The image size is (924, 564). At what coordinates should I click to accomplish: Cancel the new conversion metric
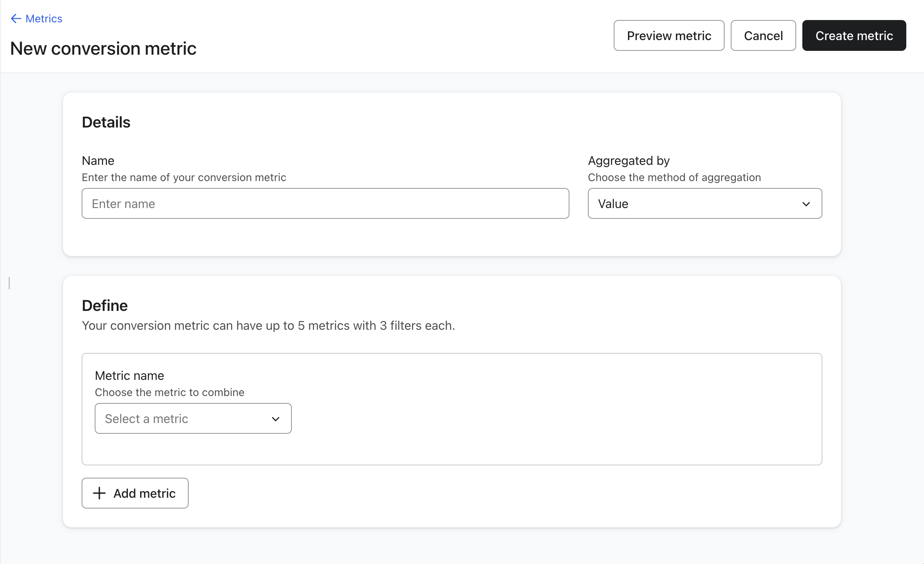click(763, 35)
